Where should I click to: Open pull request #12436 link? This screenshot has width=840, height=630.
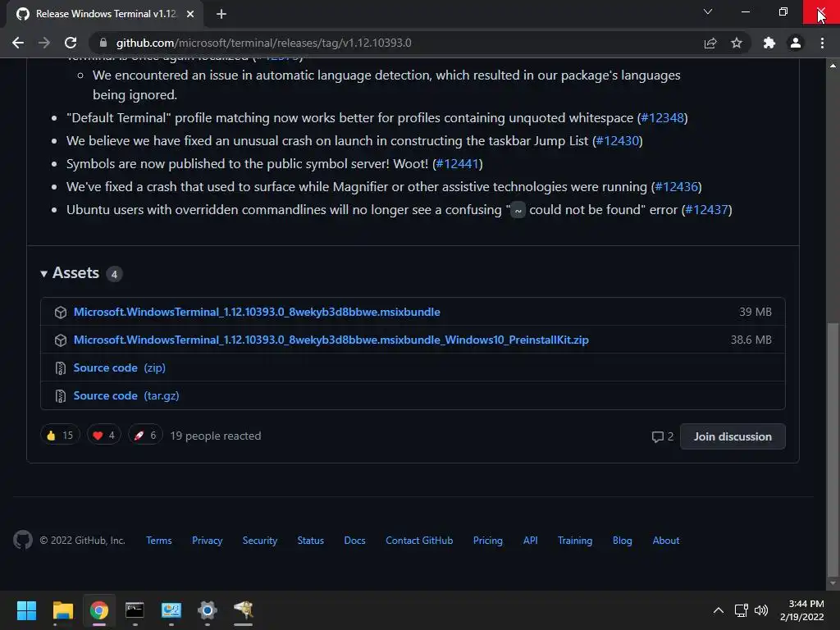[676, 187]
